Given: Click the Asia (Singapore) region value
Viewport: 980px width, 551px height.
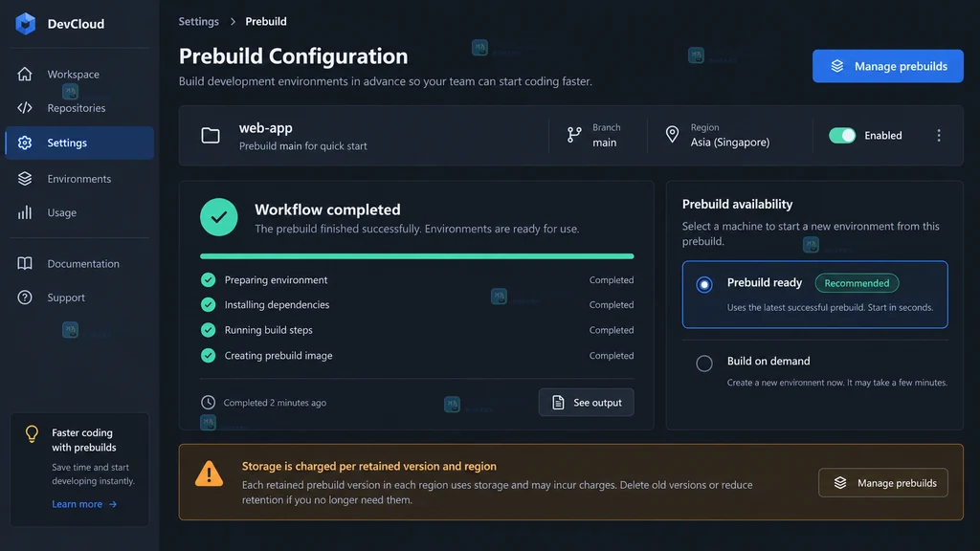Looking at the screenshot, I should 730,143.
